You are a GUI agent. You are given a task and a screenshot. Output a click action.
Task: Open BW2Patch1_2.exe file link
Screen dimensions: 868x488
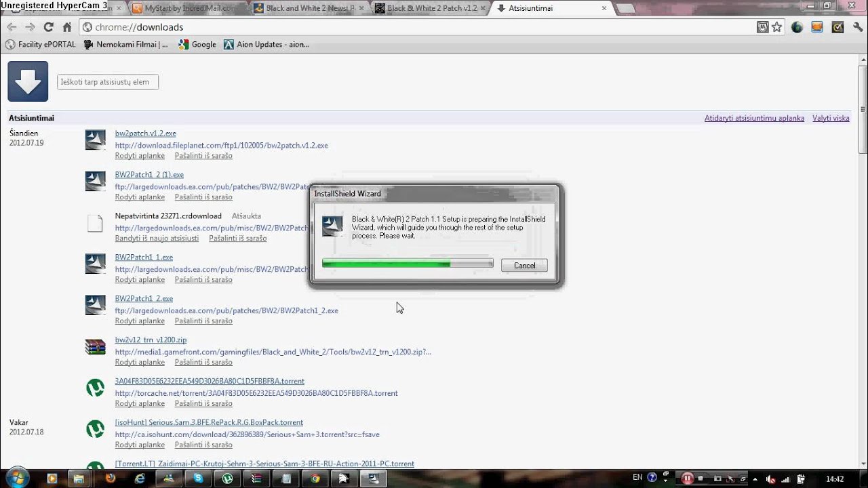[144, 299]
